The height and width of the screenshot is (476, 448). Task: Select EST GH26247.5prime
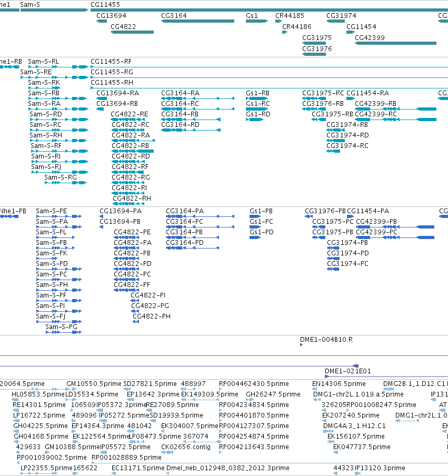coord(273,394)
